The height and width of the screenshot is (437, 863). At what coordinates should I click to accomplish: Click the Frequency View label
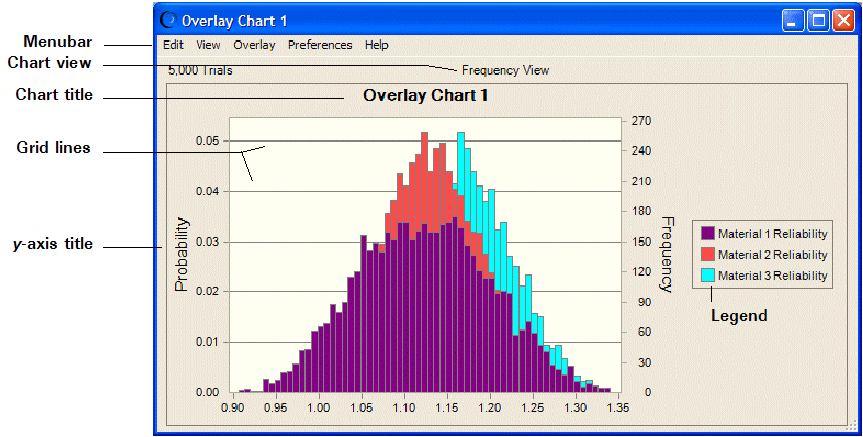point(505,70)
